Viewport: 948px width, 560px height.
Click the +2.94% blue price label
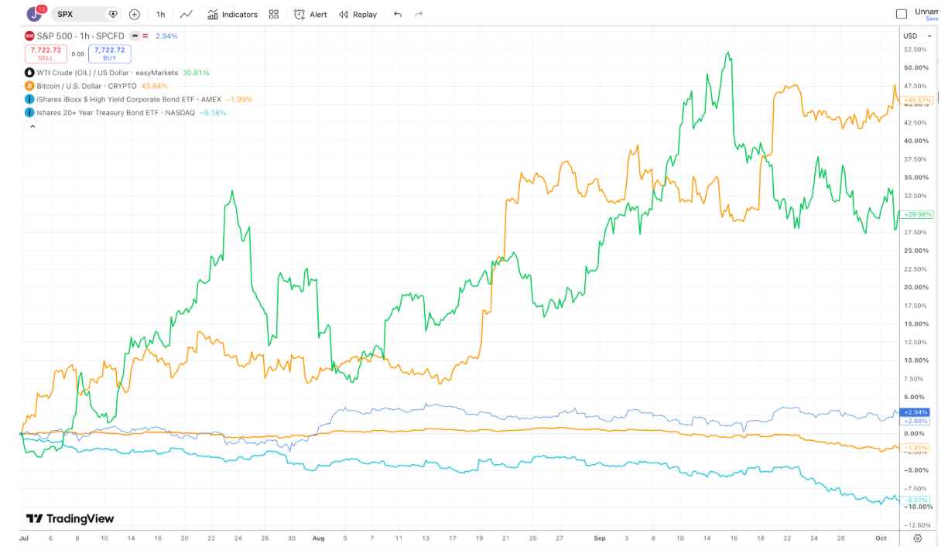click(915, 412)
